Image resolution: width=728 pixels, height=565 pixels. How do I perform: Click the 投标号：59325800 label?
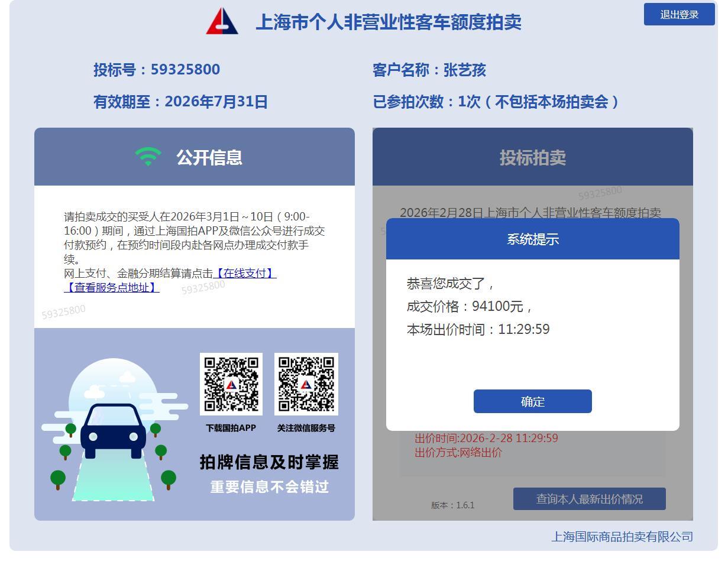pos(157,70)
